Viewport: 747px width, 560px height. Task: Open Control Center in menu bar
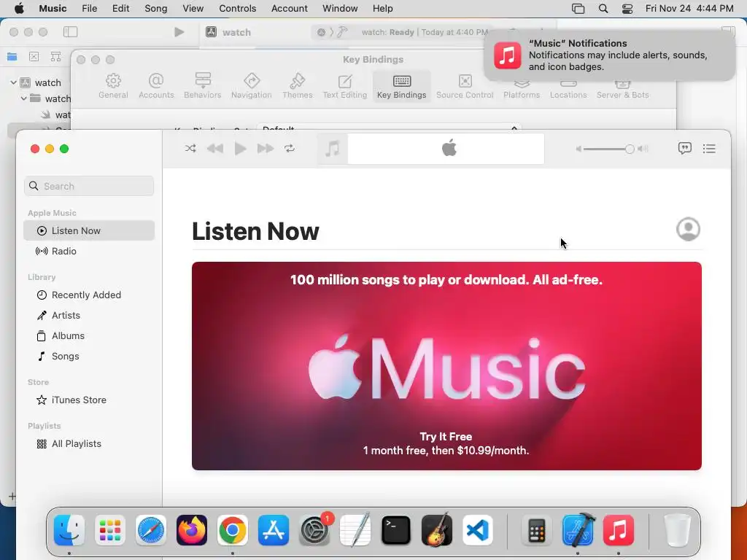(627, 9)
